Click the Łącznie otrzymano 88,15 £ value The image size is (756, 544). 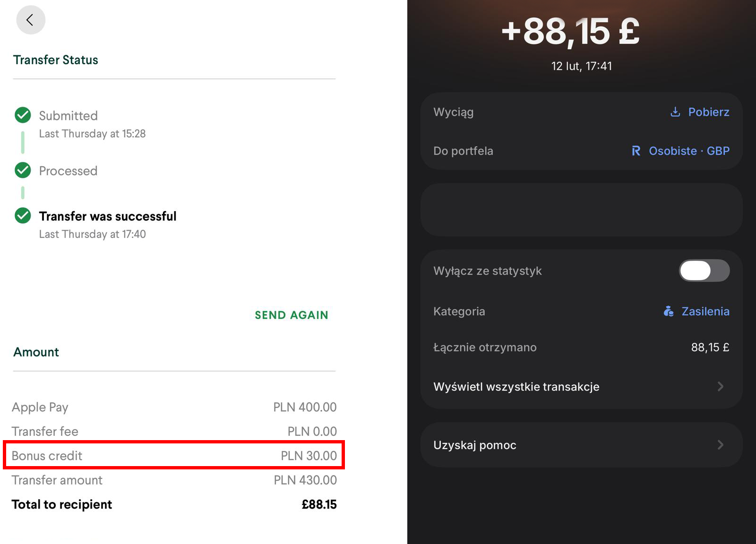[x=710, y=348]
